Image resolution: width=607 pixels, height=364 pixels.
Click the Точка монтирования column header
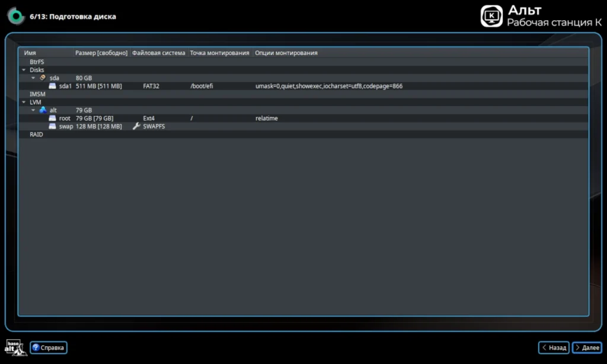[219, 53]
